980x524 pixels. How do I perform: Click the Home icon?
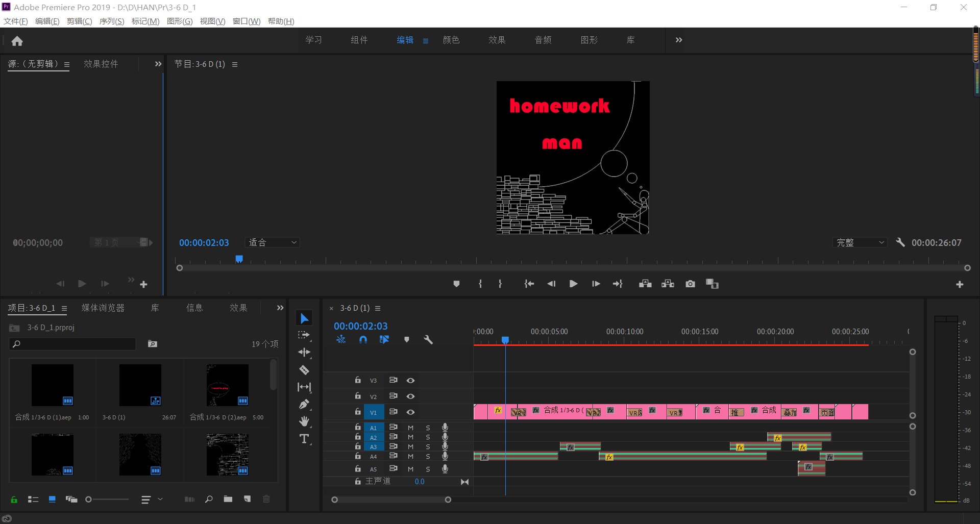pyautogui.click(x=17, y=41)
